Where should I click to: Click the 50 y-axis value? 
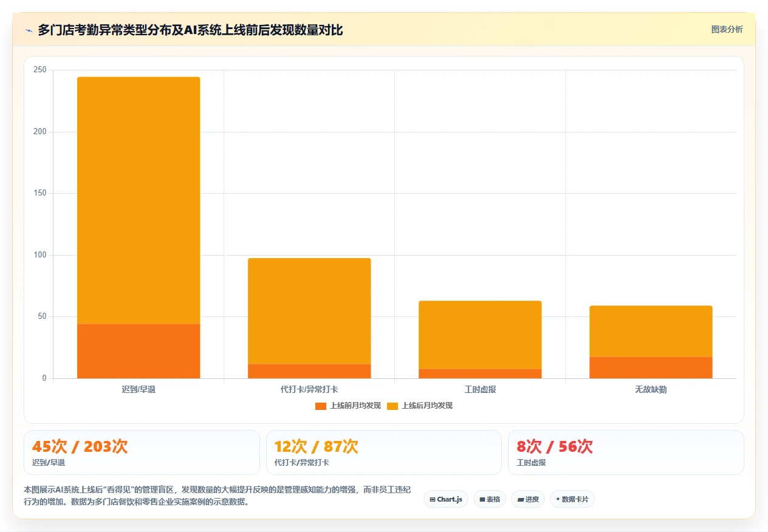pyautogui.click(x=42, y=316)
